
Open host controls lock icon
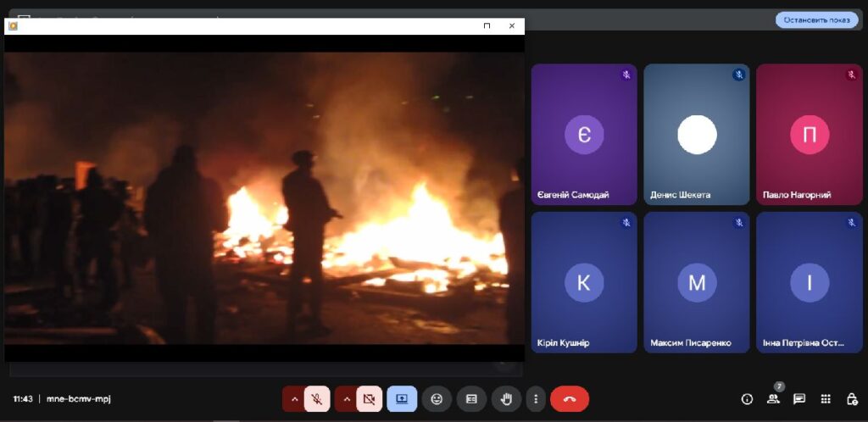pos(851,399)
